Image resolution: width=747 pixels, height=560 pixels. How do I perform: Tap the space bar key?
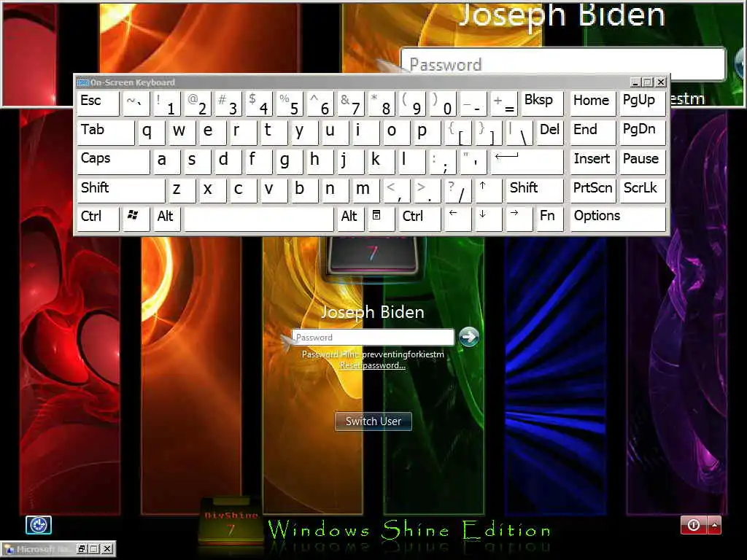[x=259, y=218]
